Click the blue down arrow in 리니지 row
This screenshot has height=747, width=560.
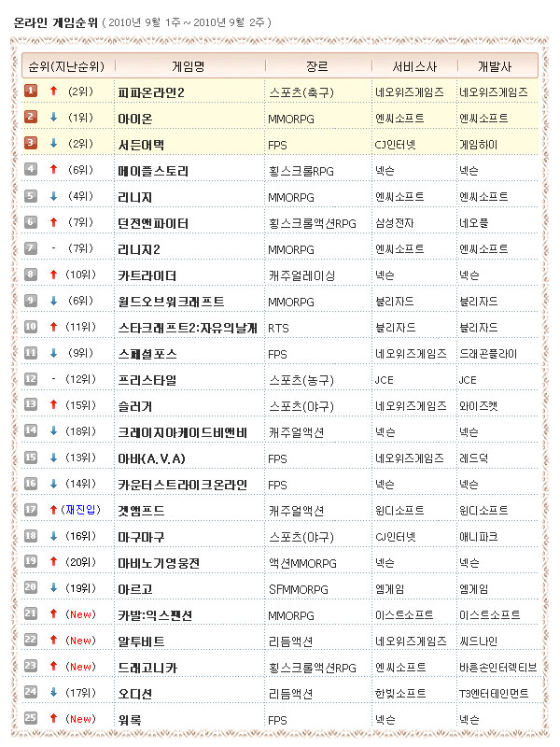(x=55, y=196)
